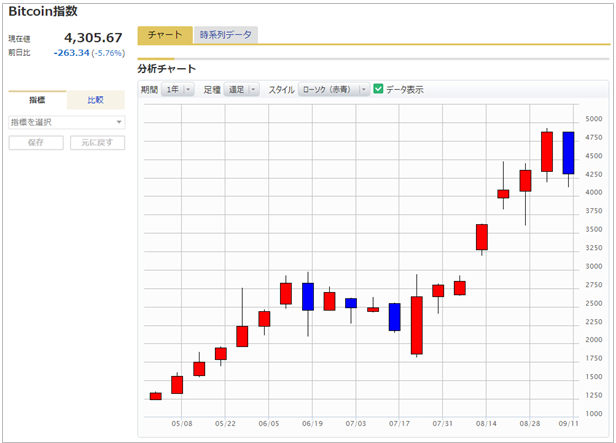Click the change value -263.34
Screen dimensions: 616x443
point(72,53)
